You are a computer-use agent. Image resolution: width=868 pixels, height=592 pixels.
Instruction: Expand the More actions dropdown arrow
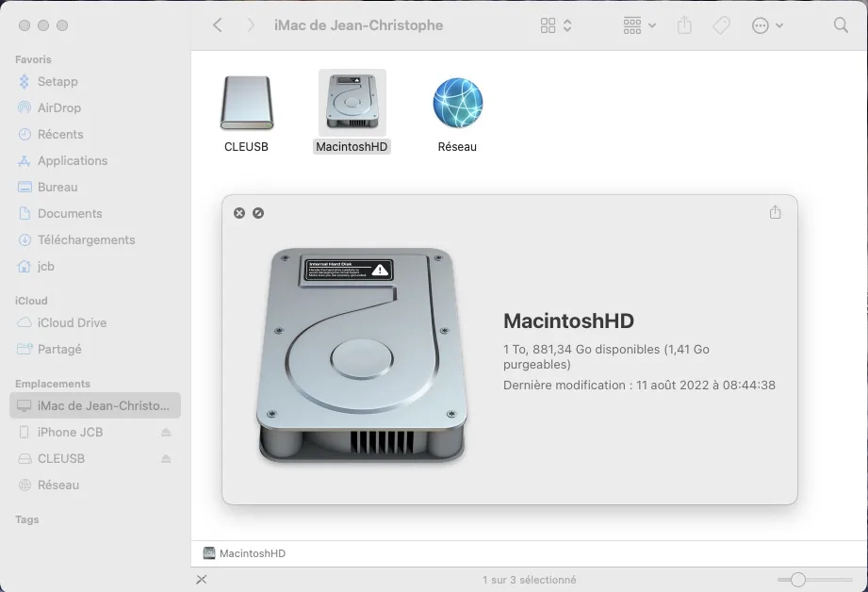pyautogui.click(x=779, y=25)
